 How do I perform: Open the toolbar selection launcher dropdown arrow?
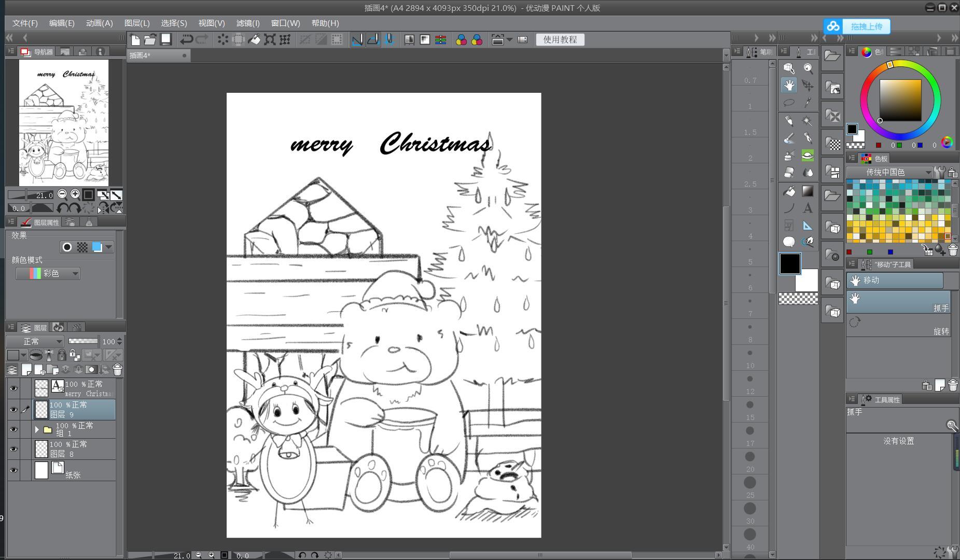pos(509,39)
